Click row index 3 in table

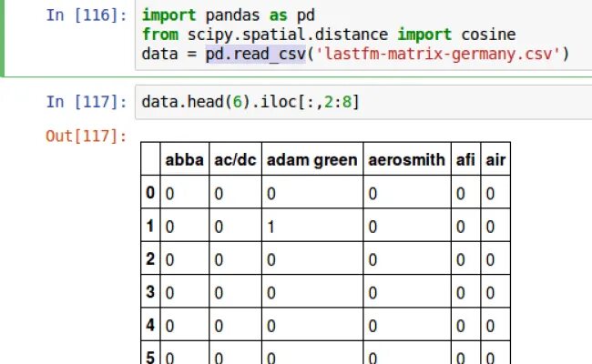pos(150,291)
